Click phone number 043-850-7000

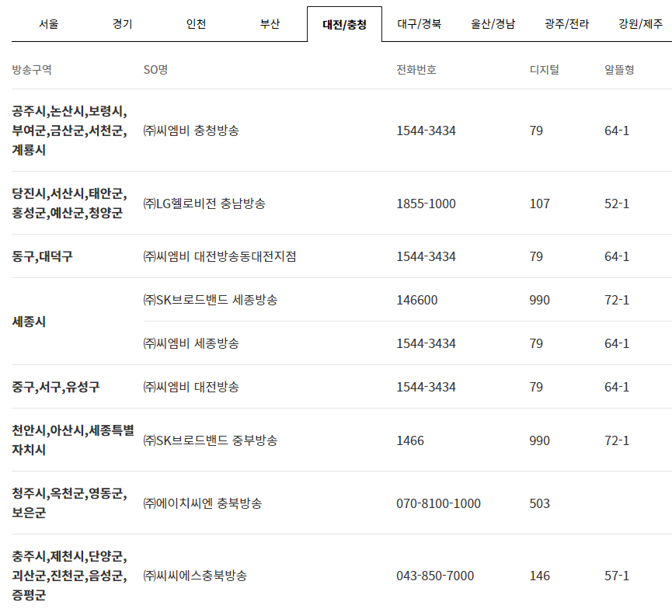tap(435, 576)
